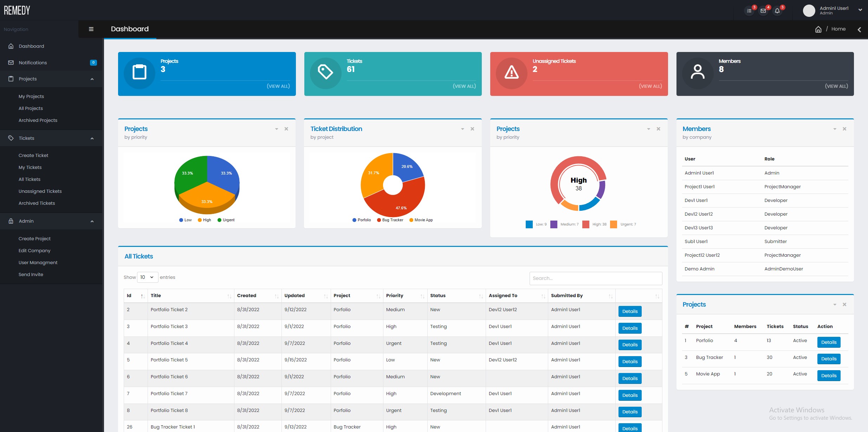Toggle the High: 38 legend swatch
This screenshot has height=432, width=868.
[x=586, y=224]
